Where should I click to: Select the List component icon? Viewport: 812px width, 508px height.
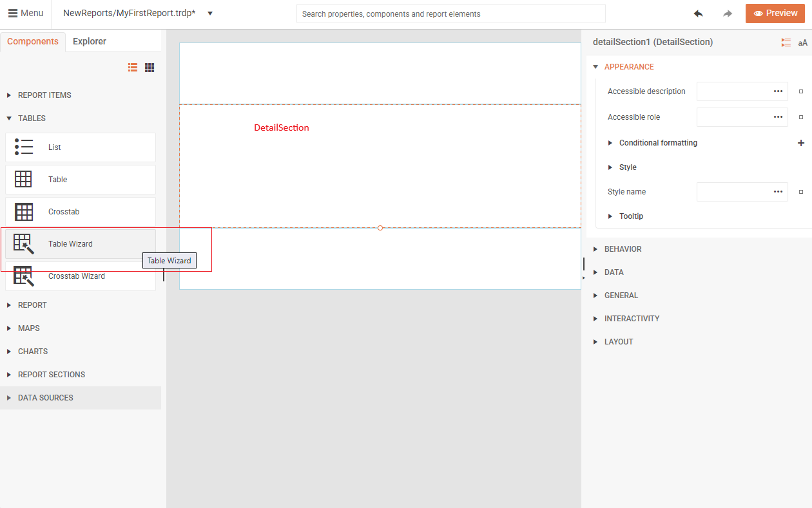tap(24, 147)
